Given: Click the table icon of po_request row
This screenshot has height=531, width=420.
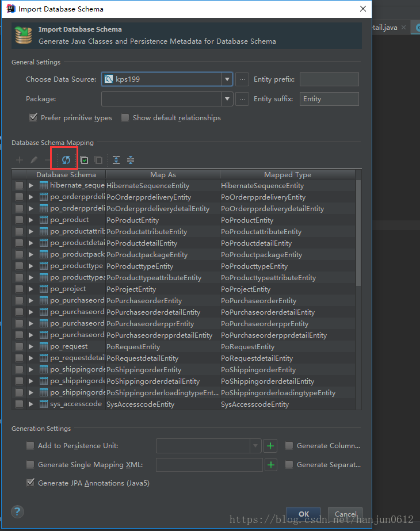Looking at the screenshot, I should point(44,346).
